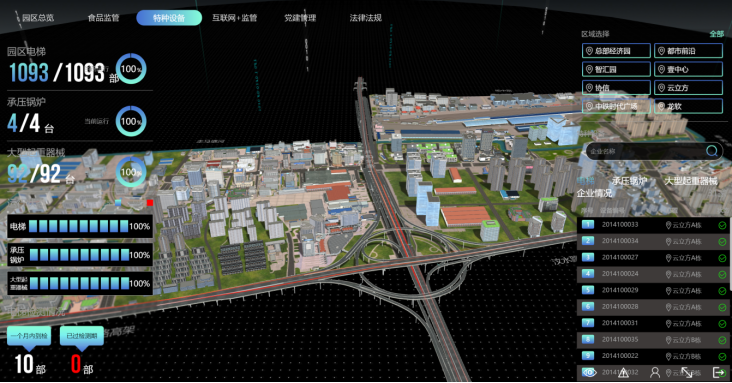The height and width of the screenshot is (383, 732).
Task: Open the 法律法规 tab
Action: (366, 18)
